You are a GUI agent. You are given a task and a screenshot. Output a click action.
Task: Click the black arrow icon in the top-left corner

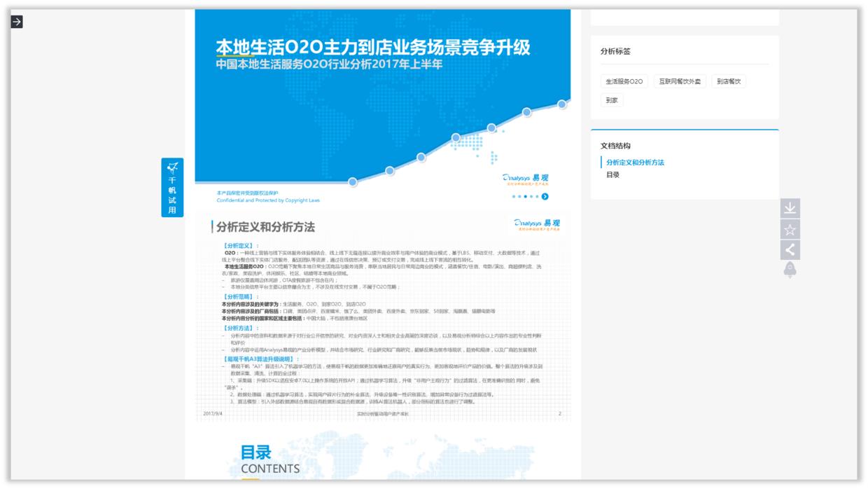click(15, 22)
